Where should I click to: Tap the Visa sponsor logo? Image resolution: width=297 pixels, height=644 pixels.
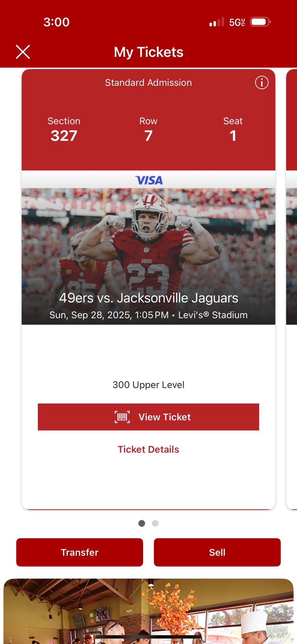pos(148,180)
